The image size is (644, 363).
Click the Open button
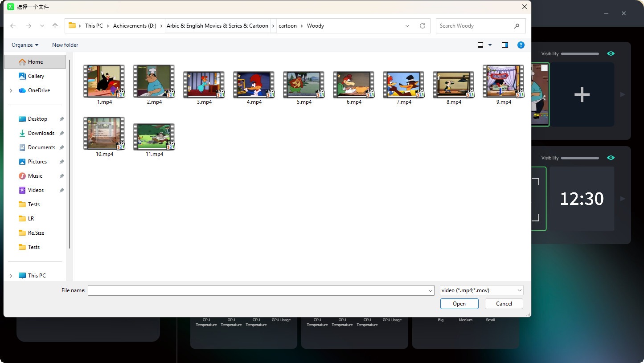[459, 304]
